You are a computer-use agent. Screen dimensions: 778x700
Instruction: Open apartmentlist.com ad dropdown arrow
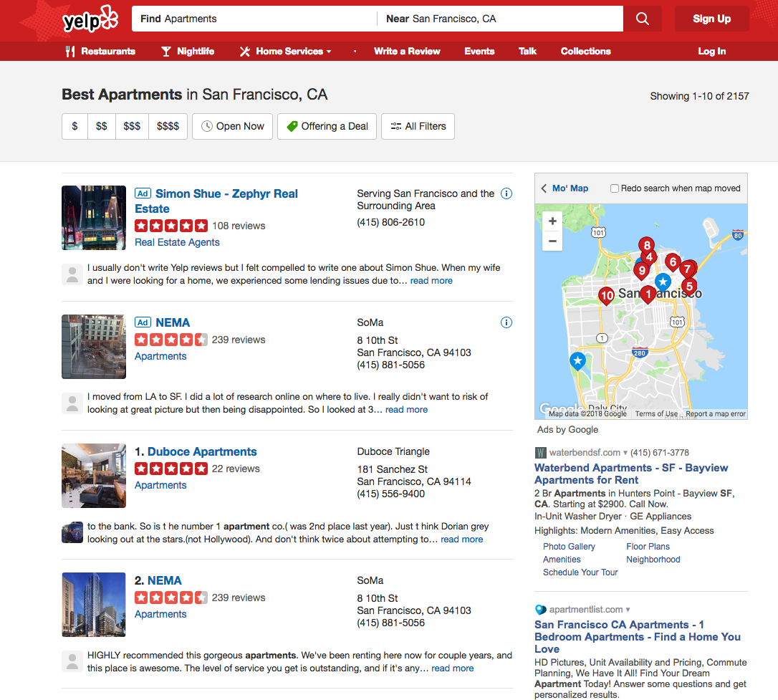coord(628,609)
